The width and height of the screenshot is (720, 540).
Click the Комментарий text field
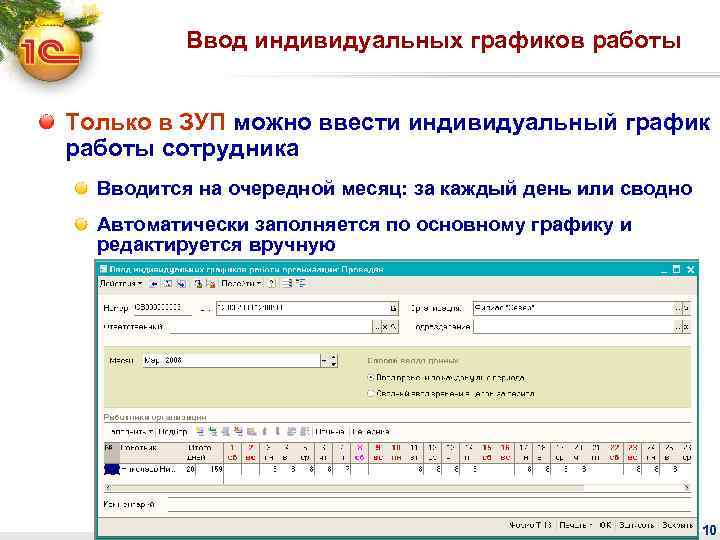(429, 504)
